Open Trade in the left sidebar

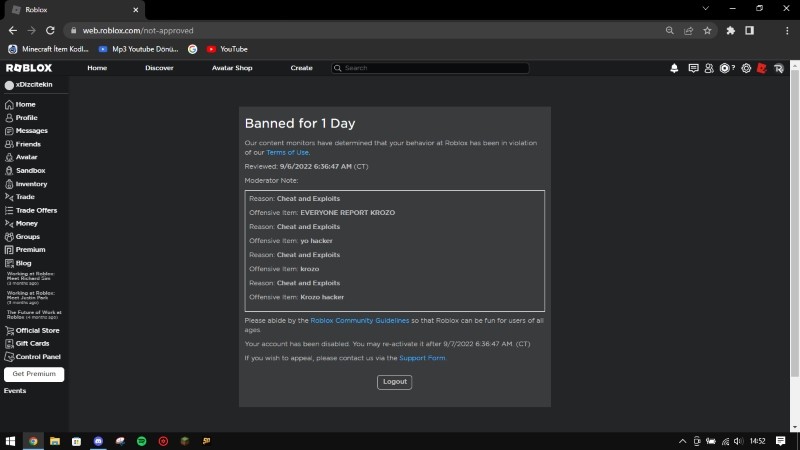20,197
